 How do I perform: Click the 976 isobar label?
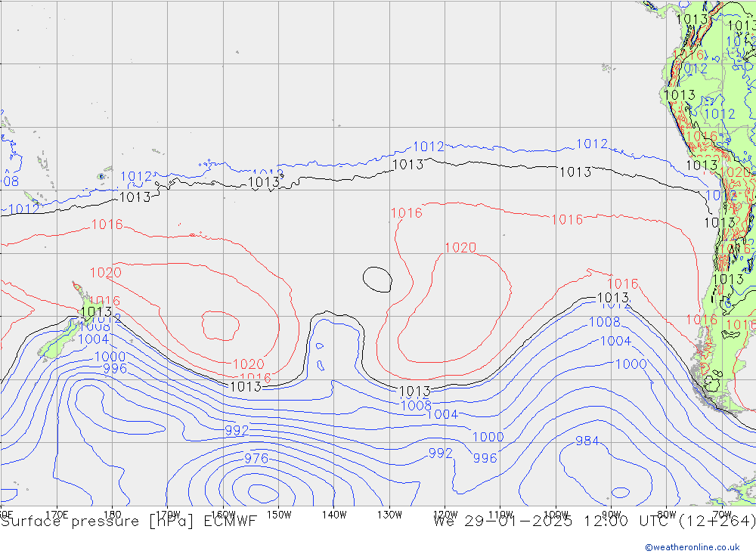[x=256, y=459]
